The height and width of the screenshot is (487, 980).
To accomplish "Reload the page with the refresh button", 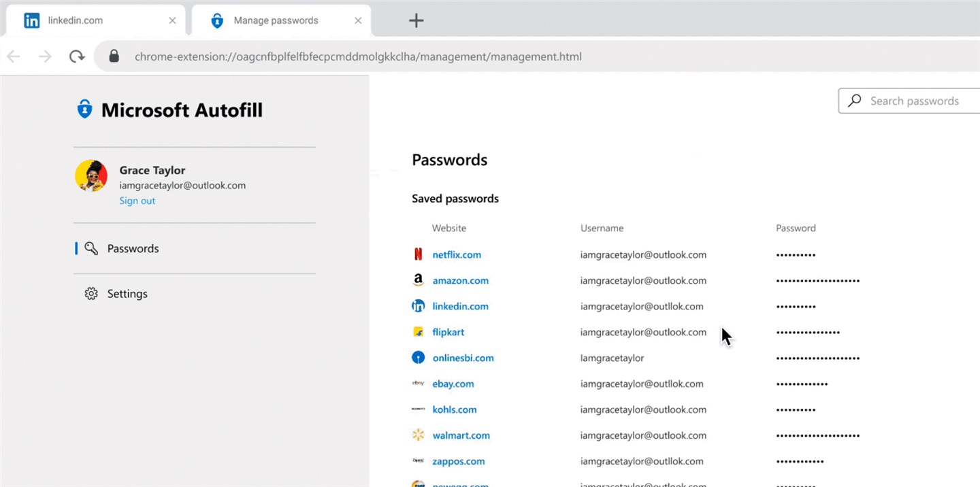I will (77, 56).
